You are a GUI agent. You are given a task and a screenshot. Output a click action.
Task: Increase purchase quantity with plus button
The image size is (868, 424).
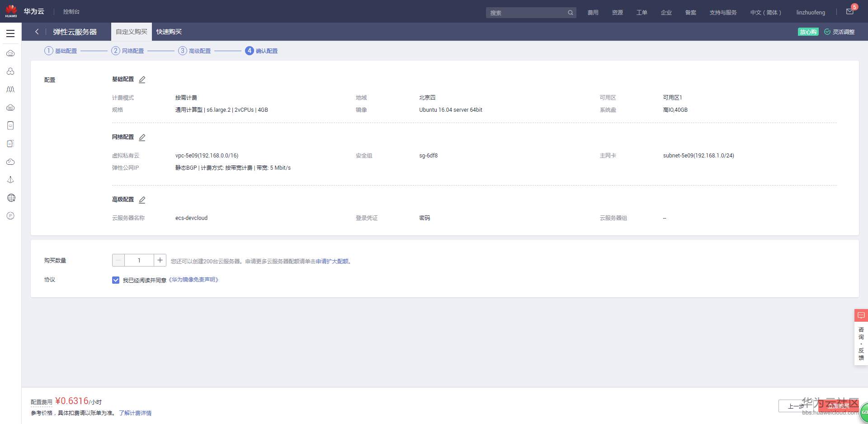click(160, 260)
